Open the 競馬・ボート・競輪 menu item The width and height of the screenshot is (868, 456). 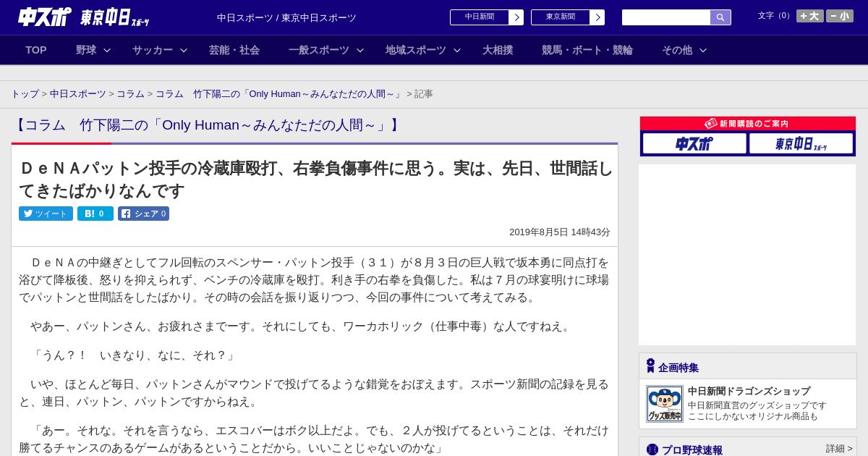587,50
